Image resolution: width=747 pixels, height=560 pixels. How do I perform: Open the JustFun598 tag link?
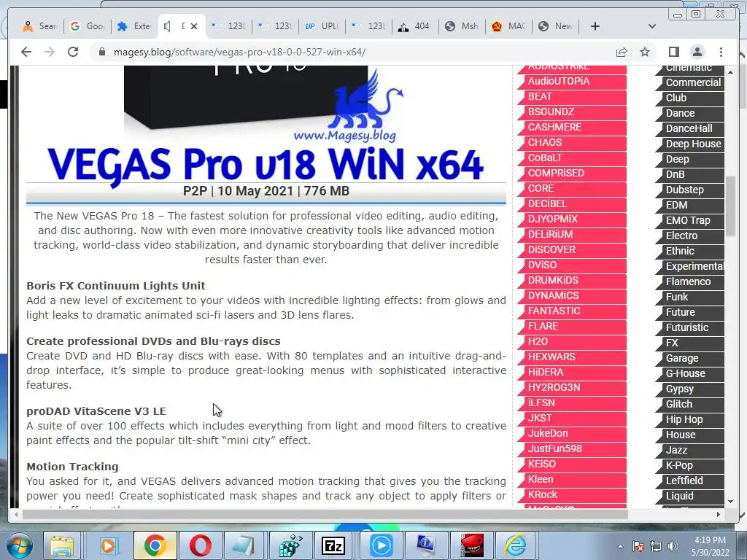(572, 449)
